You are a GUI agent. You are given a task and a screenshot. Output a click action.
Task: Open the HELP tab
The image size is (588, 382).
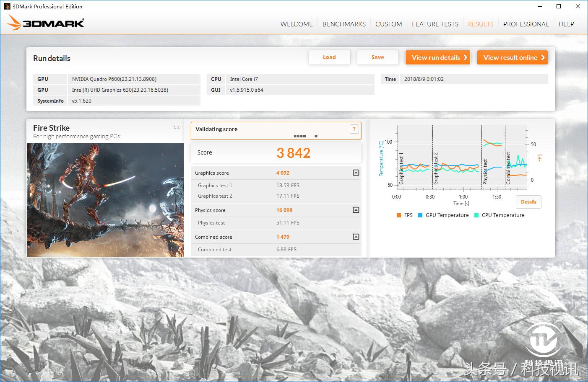[x=566, y=24]
